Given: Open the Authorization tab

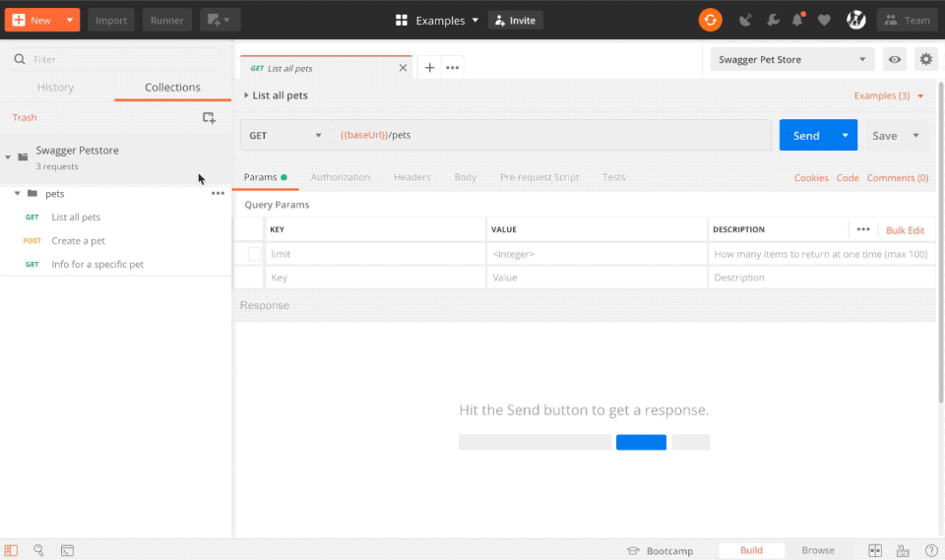Looking at the screenshot, I should click(341, 177).
